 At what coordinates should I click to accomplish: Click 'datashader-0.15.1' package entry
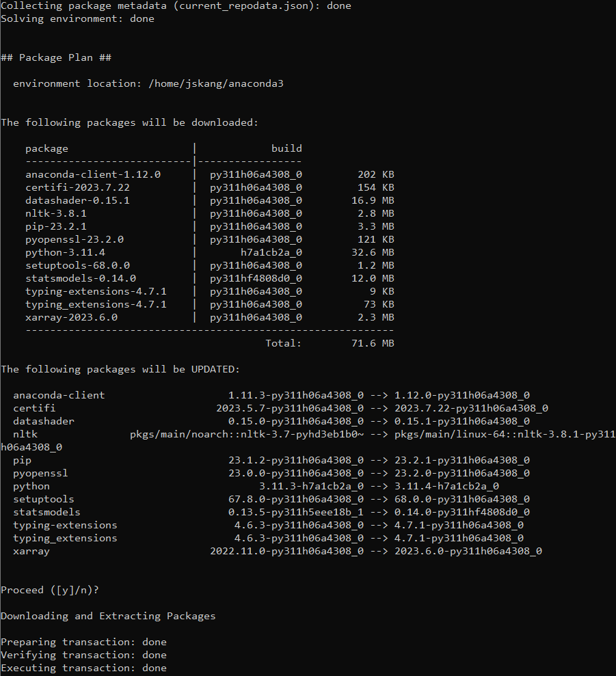[x=78, y=200]
